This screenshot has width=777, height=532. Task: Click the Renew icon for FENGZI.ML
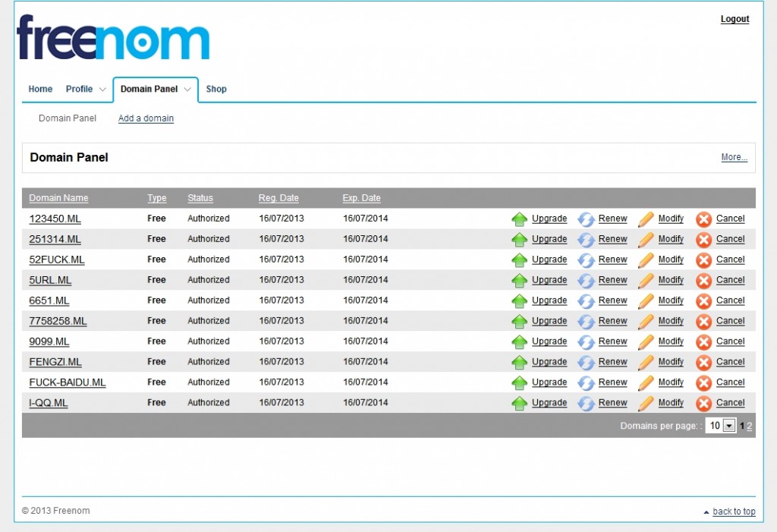(x=586, y=363)
